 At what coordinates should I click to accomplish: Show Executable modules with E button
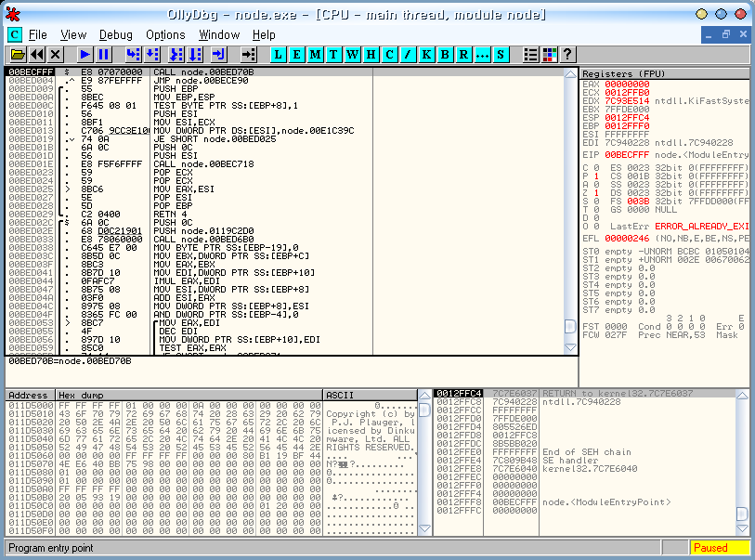[296, 55]
